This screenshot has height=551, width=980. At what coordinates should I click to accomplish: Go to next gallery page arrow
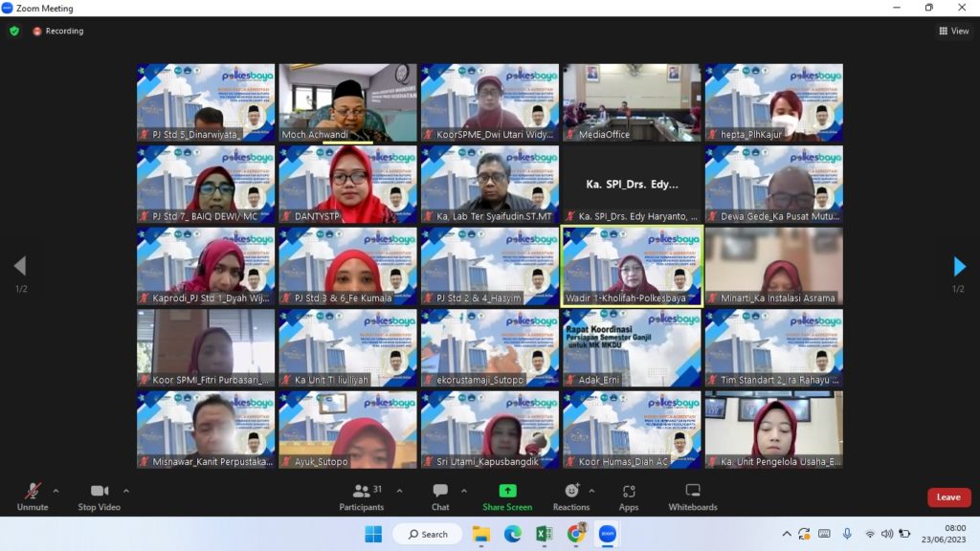point(959,266)
